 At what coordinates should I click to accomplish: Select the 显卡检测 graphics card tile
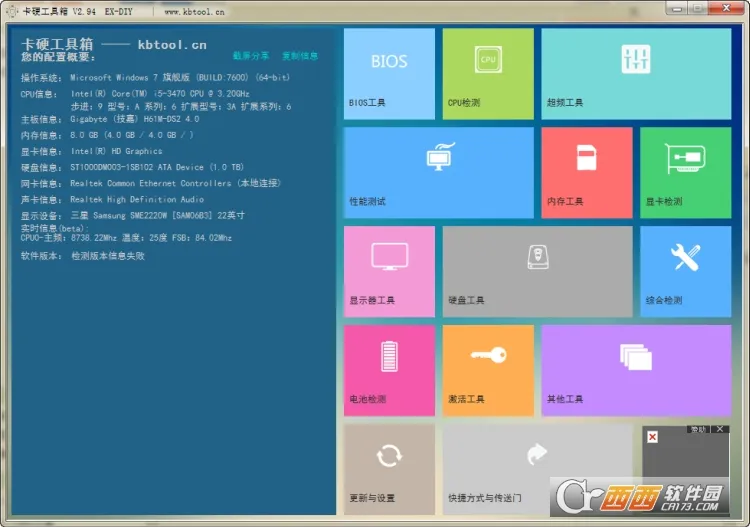point(685,173)
